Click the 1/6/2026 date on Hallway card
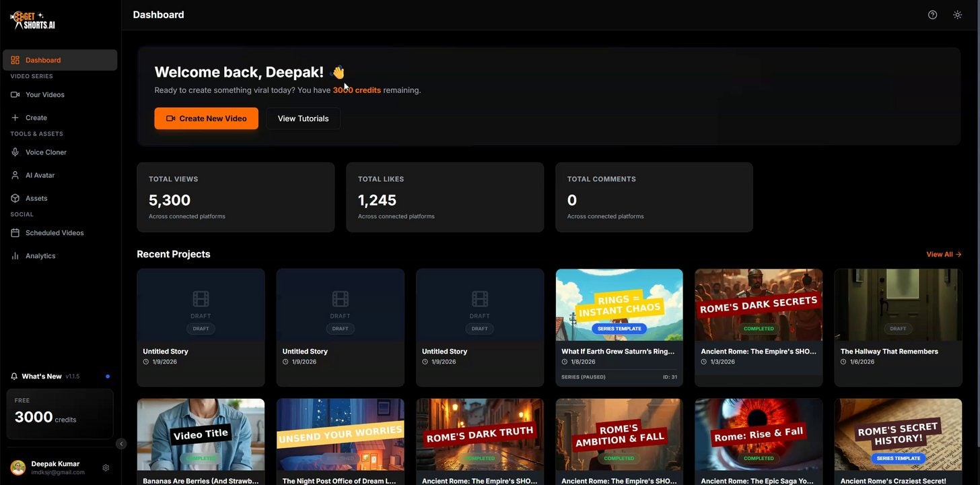Image resolution: width=980 pixels, height=485 pixels. click(862, 362)
